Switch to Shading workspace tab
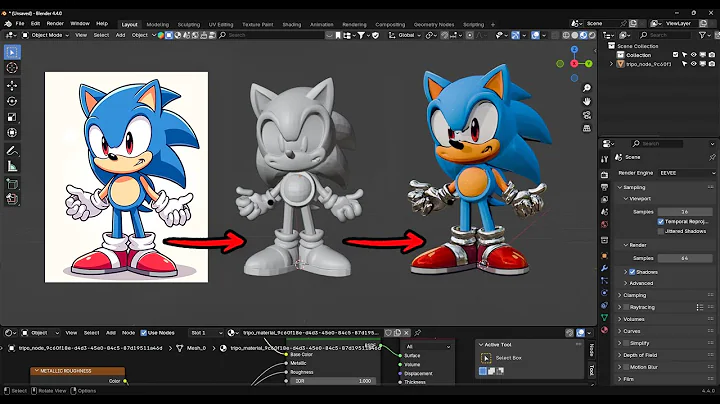The width and height of the screenshot is (720, 404). coord(292,24)
